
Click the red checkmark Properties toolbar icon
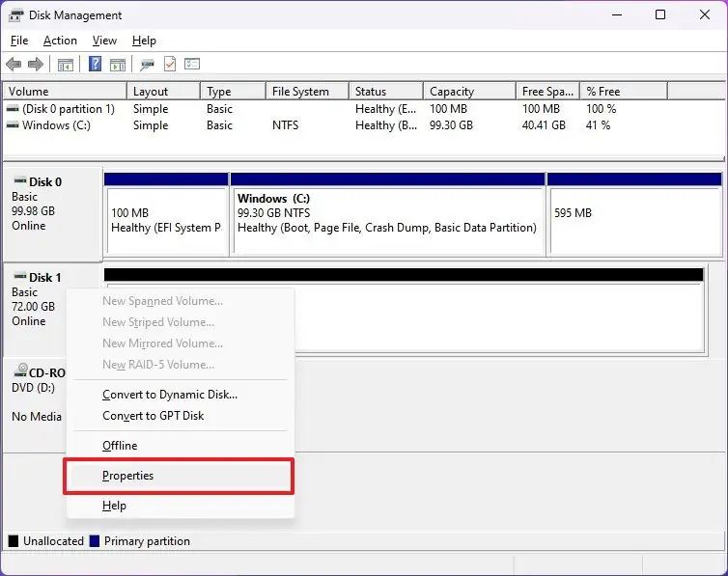pos(170,65)
